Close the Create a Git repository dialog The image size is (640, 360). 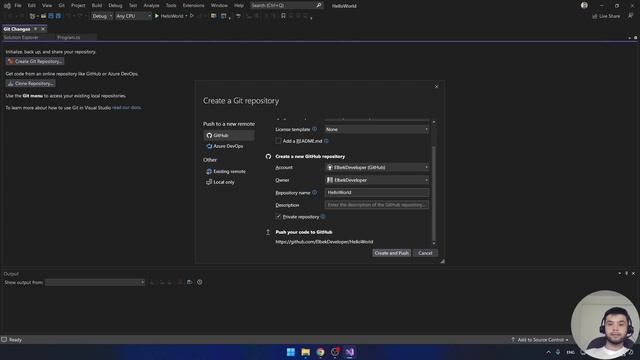(x=436, y=87)
